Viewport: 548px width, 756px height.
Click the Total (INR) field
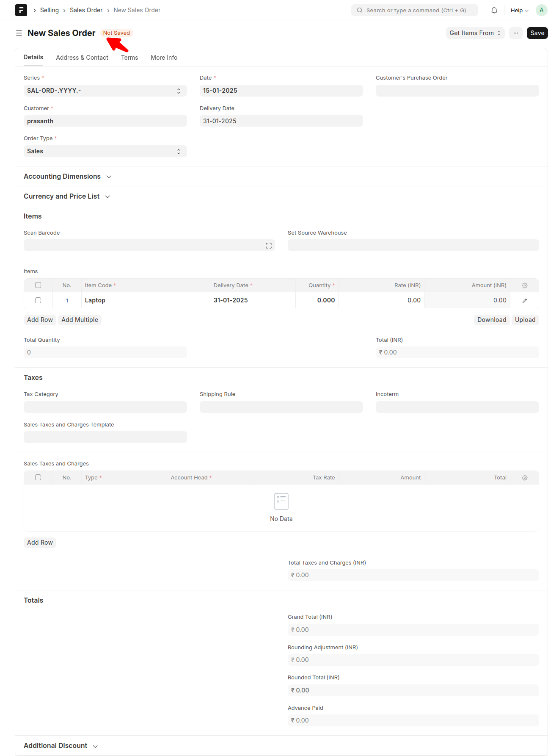(x=457, y=352)
